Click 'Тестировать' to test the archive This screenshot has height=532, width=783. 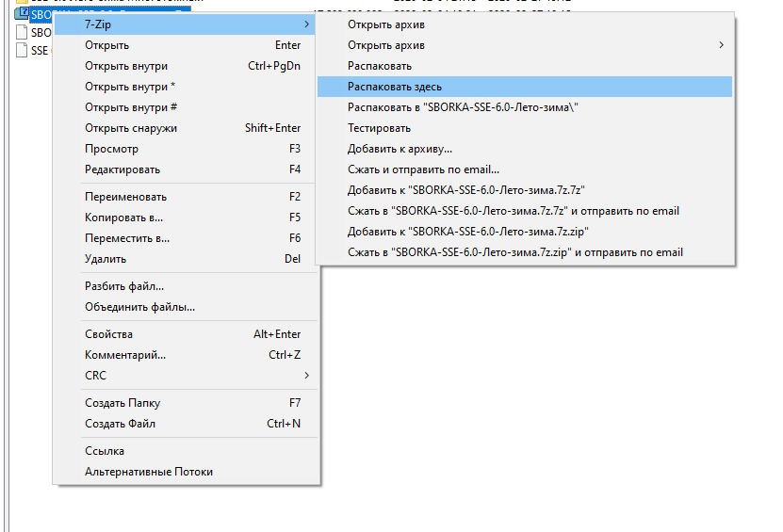pyautogui.click(x=379, y=128)
